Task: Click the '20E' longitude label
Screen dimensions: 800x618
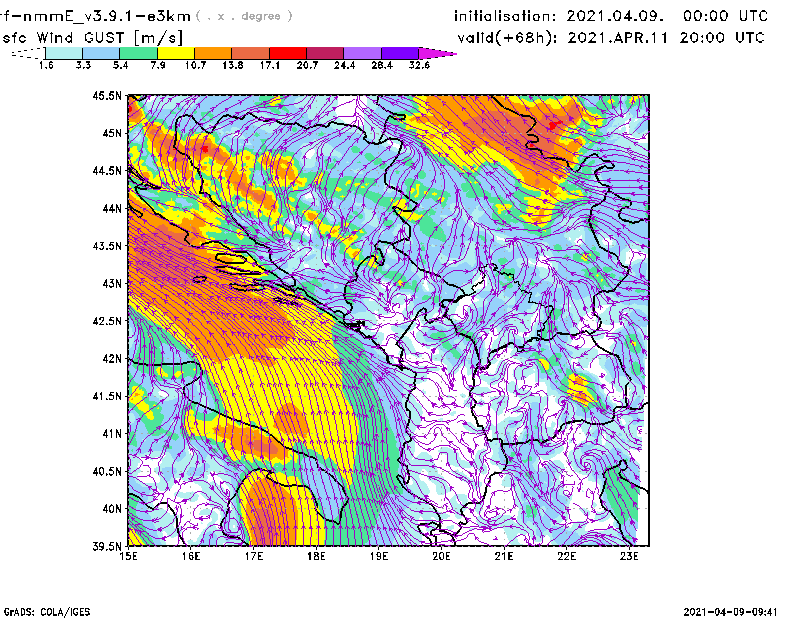Action: coord(441,556)
